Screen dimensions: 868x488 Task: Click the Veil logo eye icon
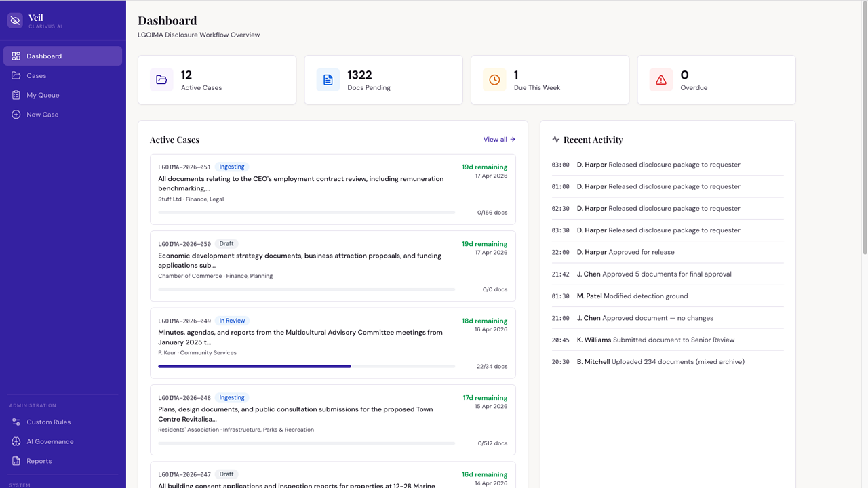[15, 21]
